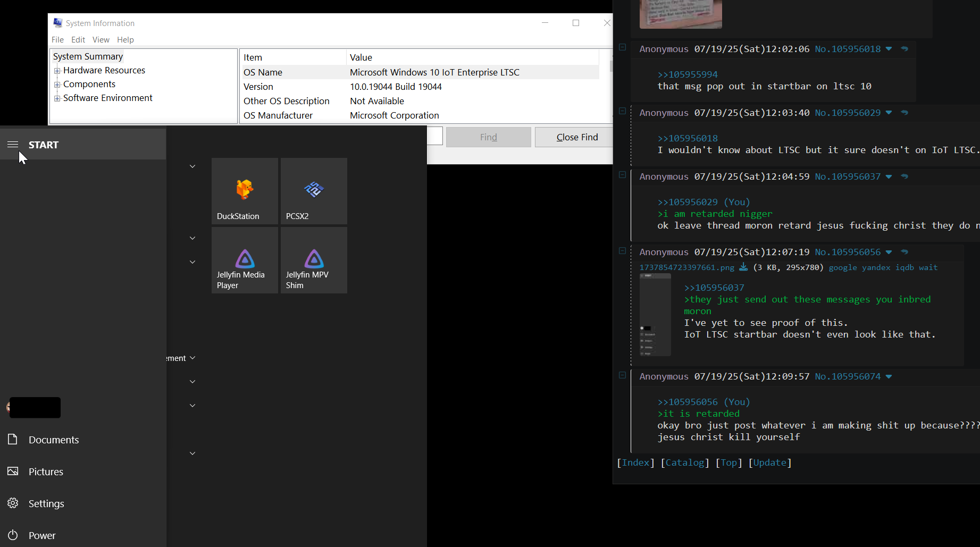Image resolution: width=980 pixels, height=547 pixels.
Task: Select the OS Name row in System Information
Action: point(420,72)
